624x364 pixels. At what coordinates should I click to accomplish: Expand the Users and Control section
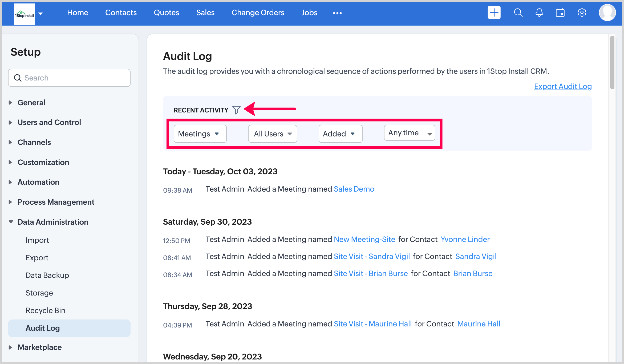coord(49,122)
